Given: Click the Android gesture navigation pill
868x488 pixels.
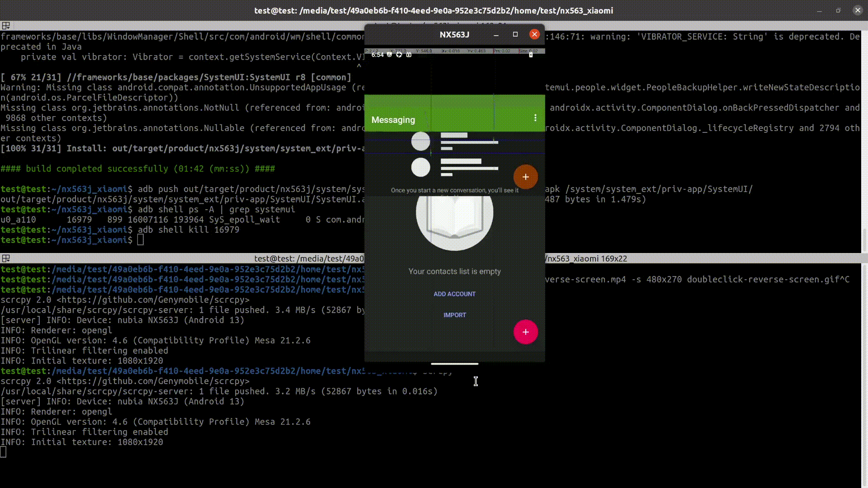Looking at the screenshot, I should (454, 363).
